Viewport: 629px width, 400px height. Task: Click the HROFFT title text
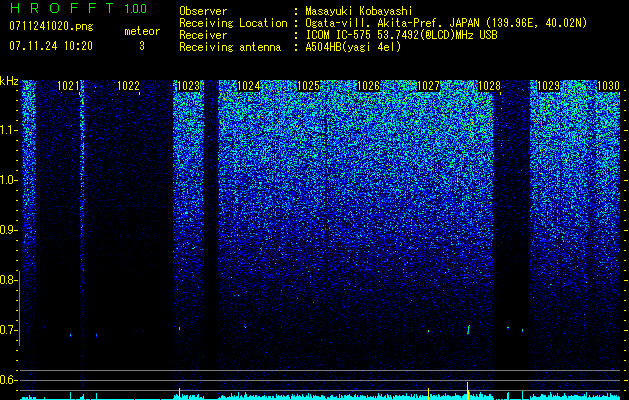[62, 8]
